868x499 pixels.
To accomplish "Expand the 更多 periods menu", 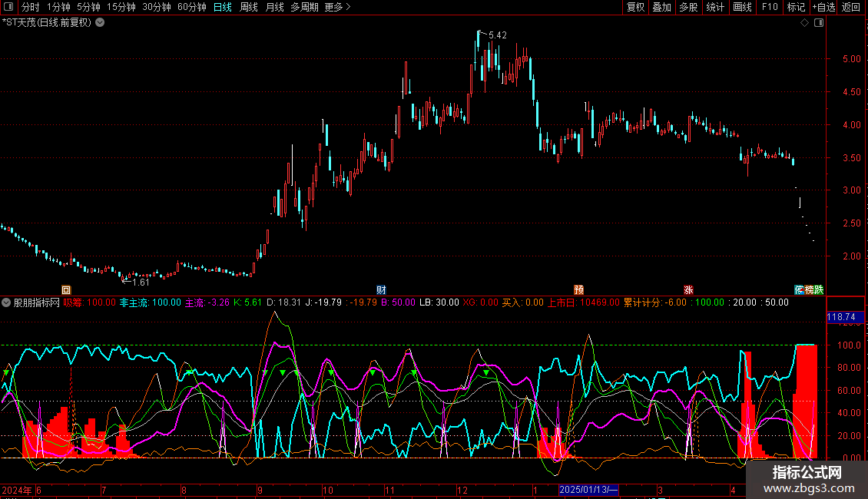I will [338, 7].
